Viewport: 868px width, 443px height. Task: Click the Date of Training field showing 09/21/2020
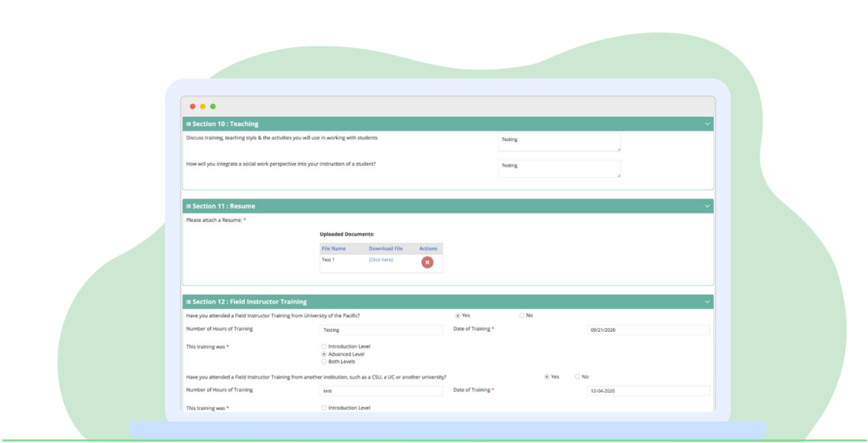click(648, 330)
